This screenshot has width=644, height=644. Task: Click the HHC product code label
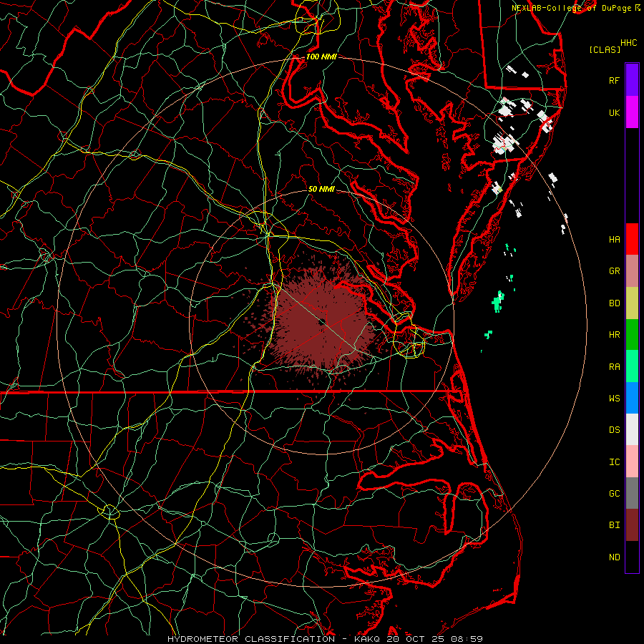[x=629, y=43]
